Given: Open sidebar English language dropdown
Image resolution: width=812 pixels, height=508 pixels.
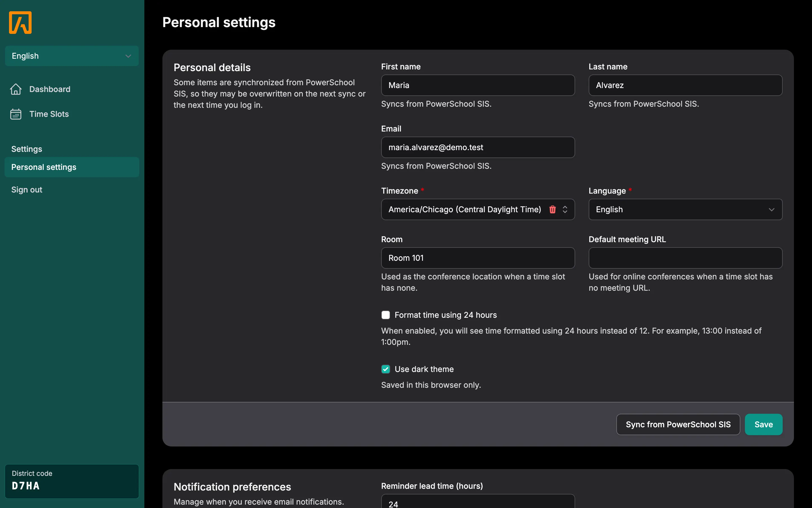Looking at the screenshot, I should tap(72, 56).
